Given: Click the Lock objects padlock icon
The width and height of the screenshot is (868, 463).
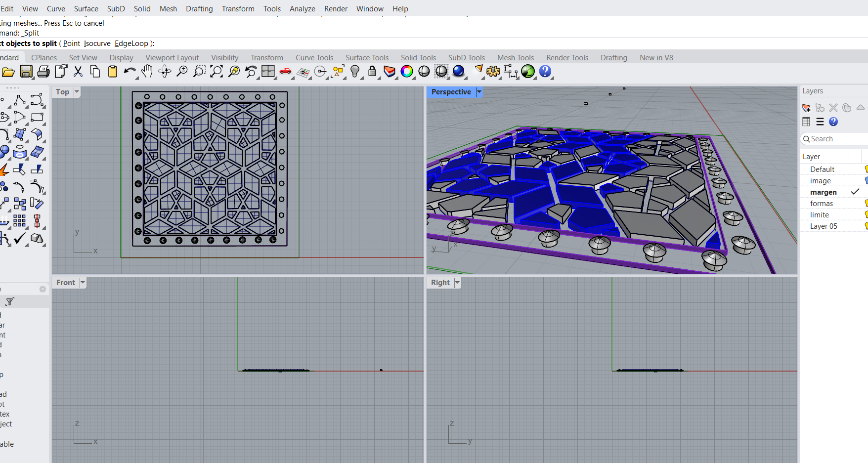Looking at the screenshot, I should (372, 72).
